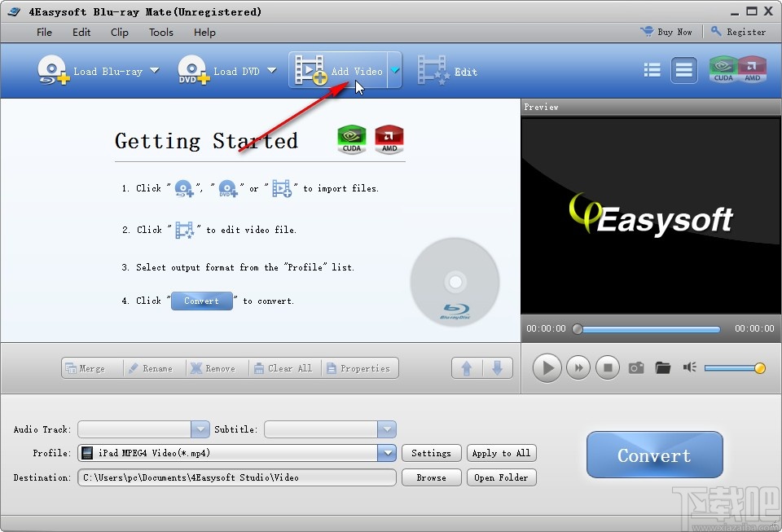Click add video icon in step 1
This screenshot has height=532, width=782.
pos(282,188)
